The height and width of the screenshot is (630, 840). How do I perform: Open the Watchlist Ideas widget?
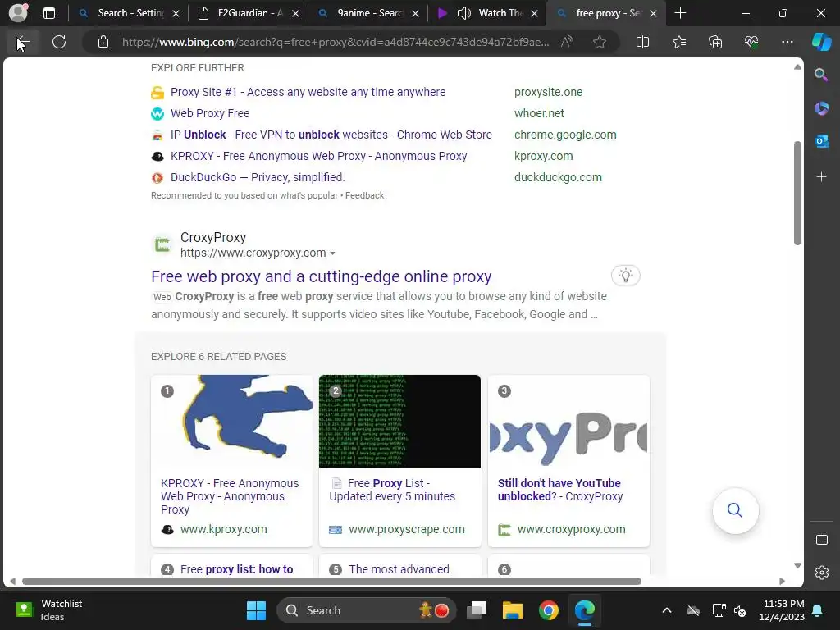(x=48, y=610)
